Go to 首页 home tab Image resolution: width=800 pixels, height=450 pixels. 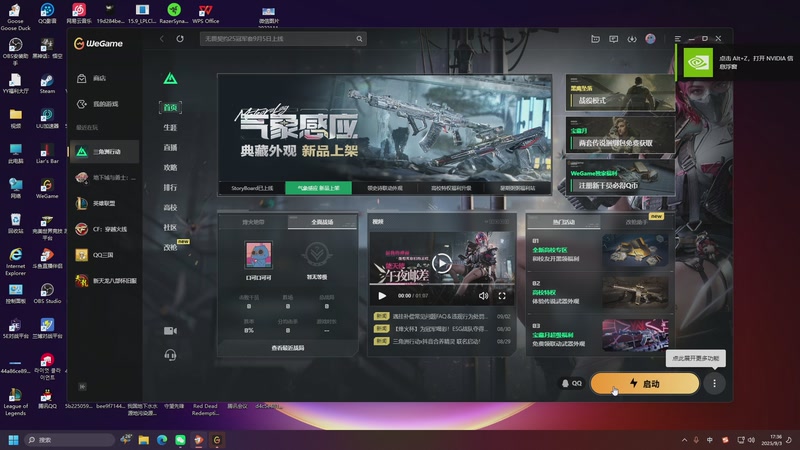(x=170, y=107)
